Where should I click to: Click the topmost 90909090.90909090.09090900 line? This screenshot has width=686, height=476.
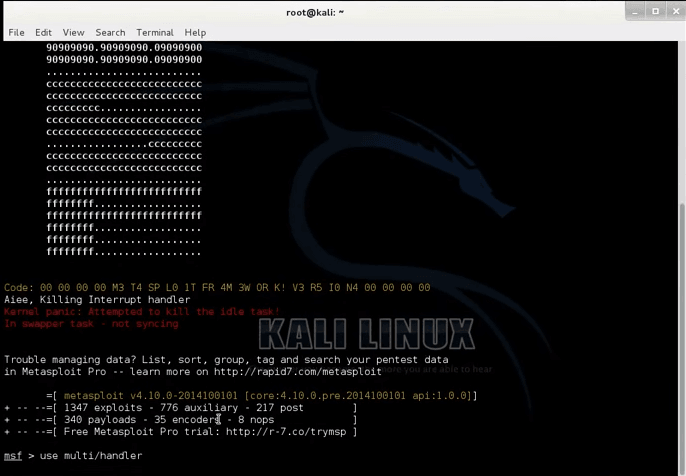click(124, 47)
